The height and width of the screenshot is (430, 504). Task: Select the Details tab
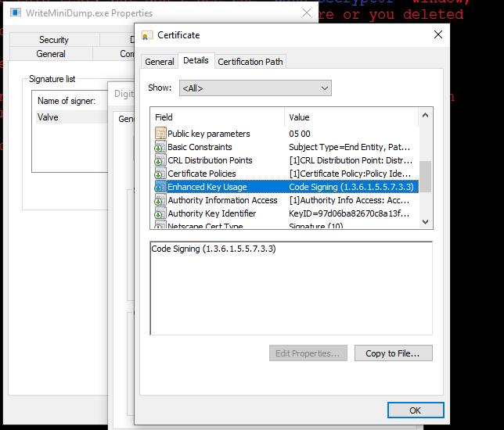tap(196, 60)
